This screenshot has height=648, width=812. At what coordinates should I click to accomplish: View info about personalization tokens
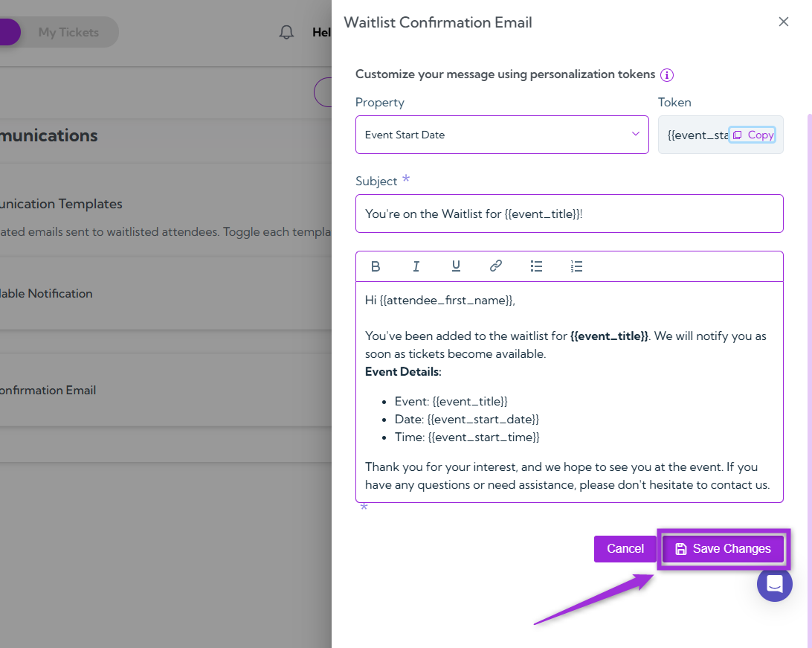pyautogui.click(x=667, y=74)
